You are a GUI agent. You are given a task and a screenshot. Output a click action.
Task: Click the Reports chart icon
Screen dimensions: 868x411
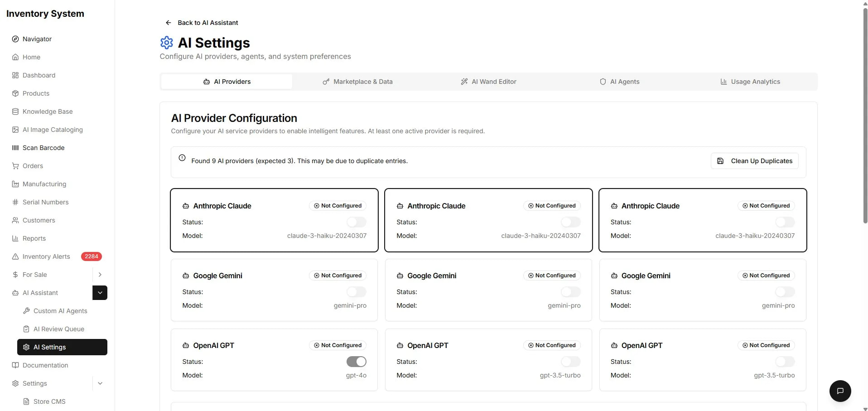(x=15, y=238)
